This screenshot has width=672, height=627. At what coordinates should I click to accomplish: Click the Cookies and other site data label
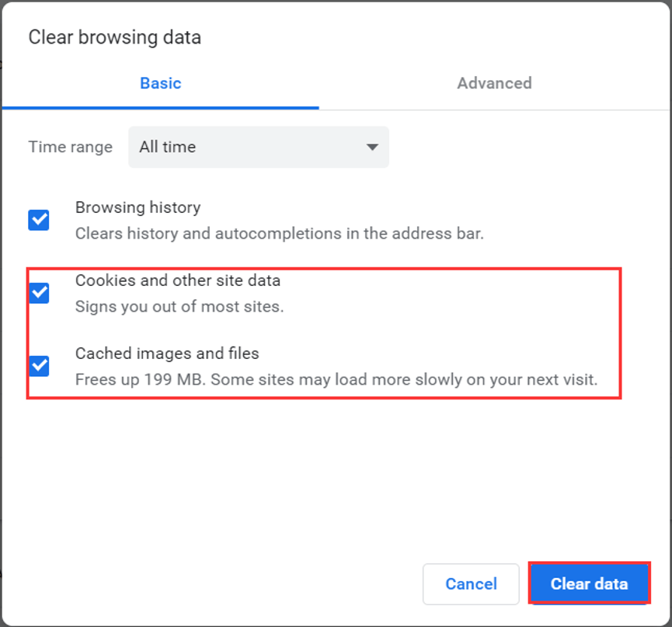click(x=178, y=280)
